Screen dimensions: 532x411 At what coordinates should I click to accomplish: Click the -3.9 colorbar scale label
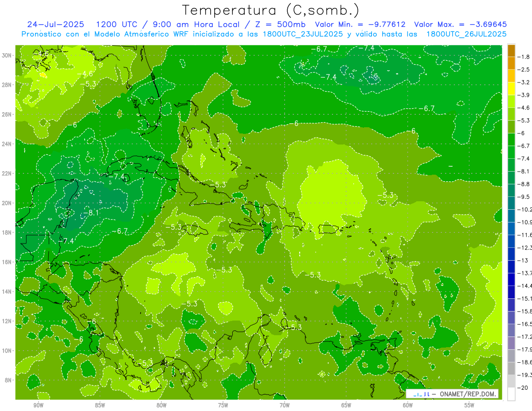tap(524, 95)
